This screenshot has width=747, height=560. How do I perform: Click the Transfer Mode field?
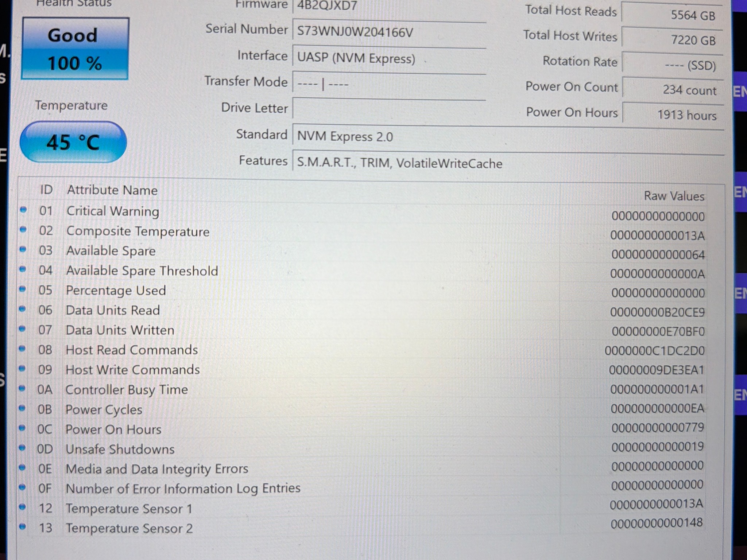[x=389, y=84]
